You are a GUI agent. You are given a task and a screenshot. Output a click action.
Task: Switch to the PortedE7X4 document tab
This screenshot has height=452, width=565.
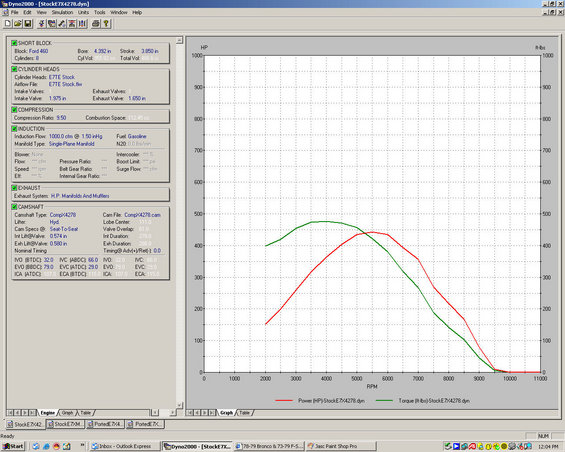coord(106,424)
